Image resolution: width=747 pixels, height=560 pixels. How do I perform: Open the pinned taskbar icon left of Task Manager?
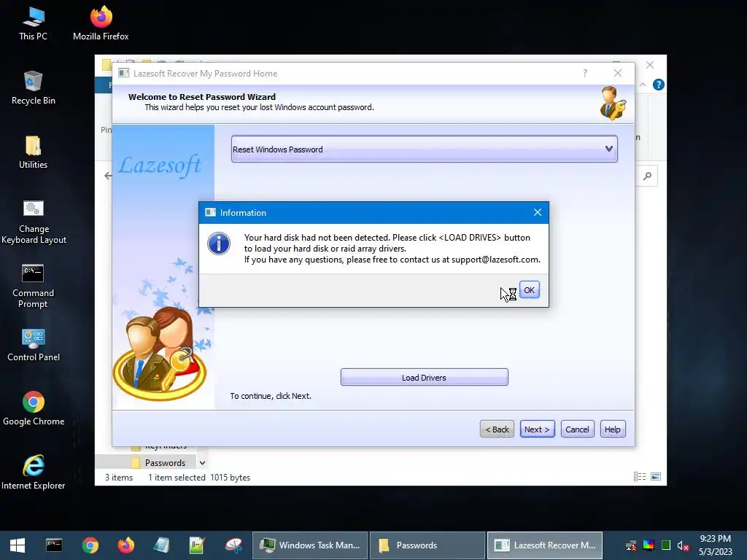click(x=233, y=545)
